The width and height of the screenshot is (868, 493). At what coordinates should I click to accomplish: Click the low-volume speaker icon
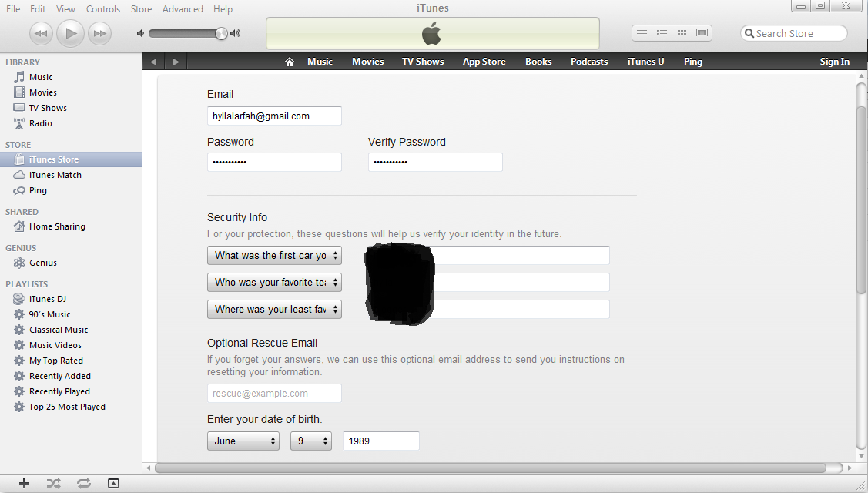tap(141, 33)
